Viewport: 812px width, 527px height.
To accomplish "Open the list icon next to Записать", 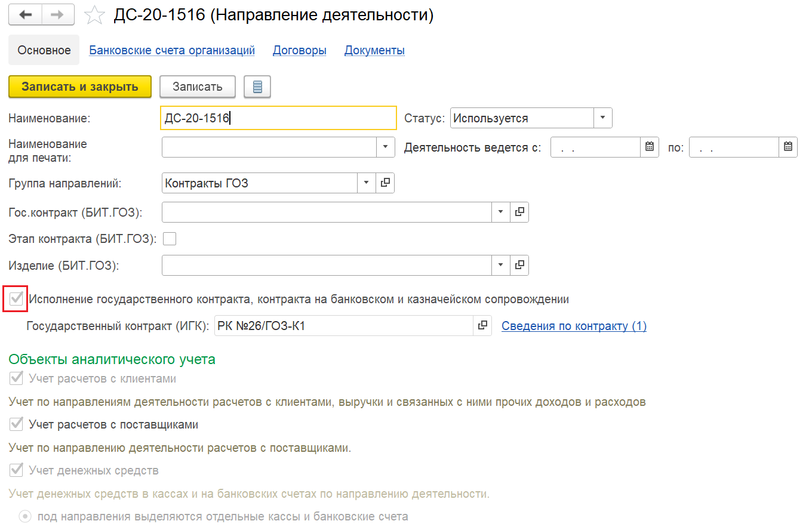I will pos(257,87).
